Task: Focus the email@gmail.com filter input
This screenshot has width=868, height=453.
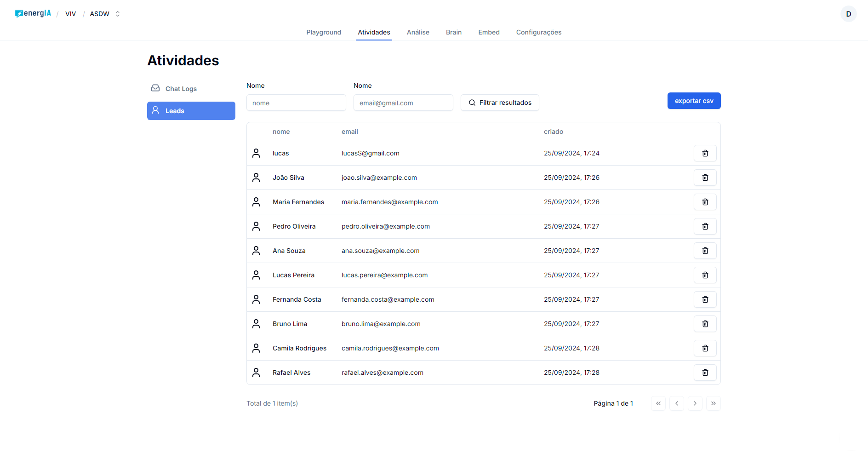Action: coord(403,103)
